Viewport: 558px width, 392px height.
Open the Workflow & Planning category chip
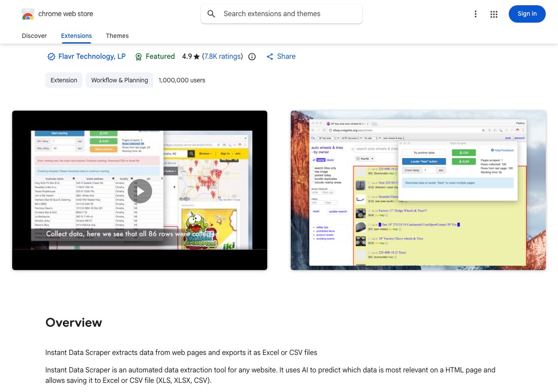119,80
